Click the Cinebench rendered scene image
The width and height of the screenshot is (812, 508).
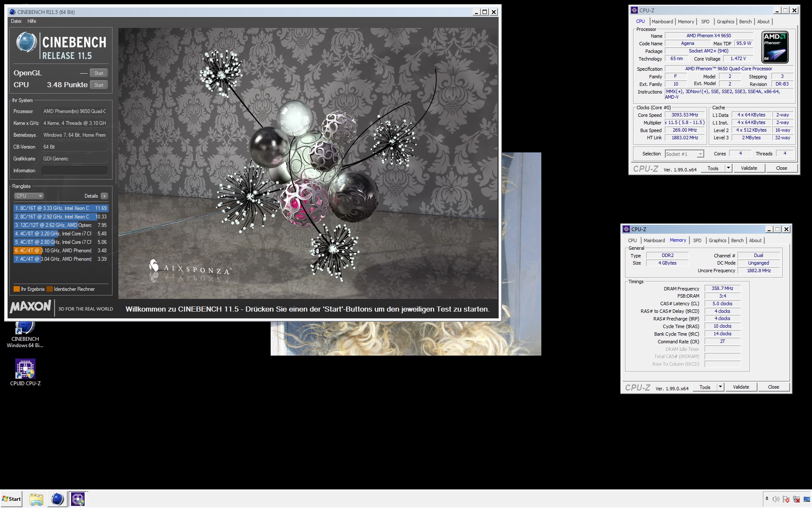[x=308, y=163]
